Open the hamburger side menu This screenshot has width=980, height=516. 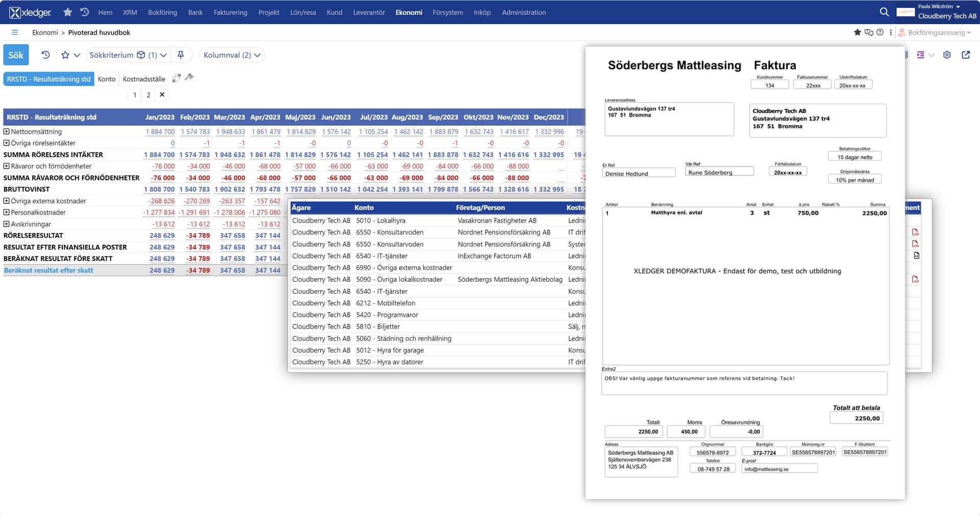coord(15,32)
